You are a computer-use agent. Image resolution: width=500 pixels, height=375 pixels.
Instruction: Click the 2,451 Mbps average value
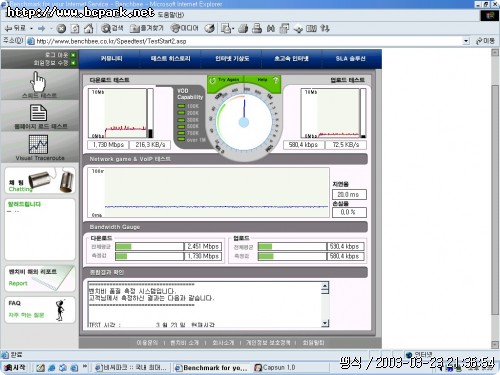(x=203, y=247)
